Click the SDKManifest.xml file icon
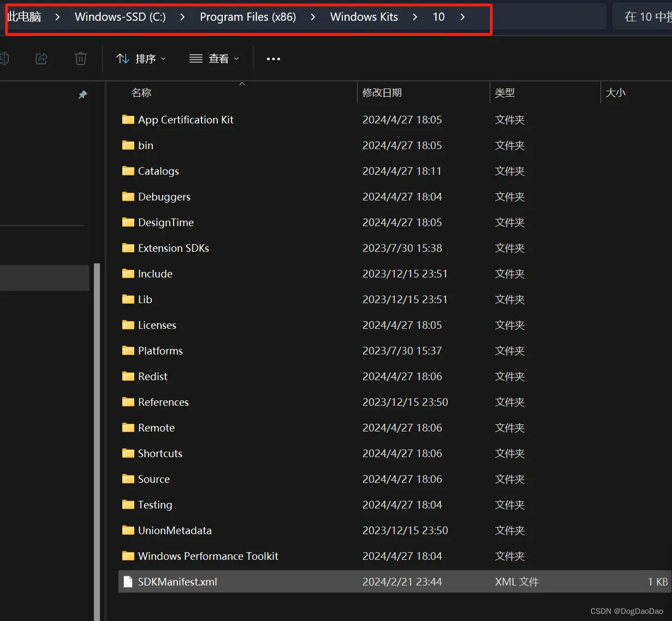The height and width of the screenshot is (621, 672). (x=128, y=582)
